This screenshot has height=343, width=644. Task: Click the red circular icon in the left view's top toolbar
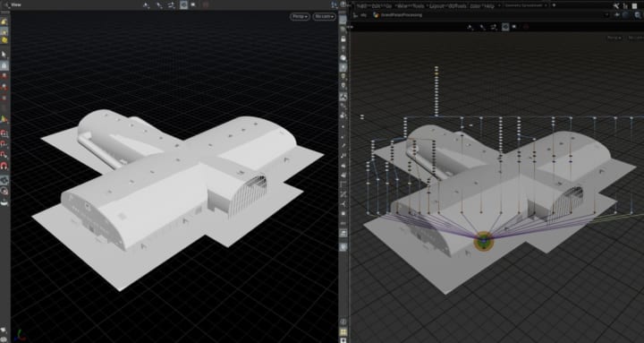click(x=206, y=5)
